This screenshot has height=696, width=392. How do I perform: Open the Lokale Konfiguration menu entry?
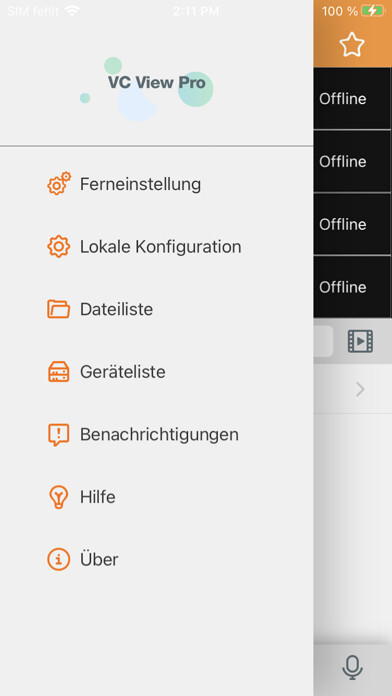pyautogui.click(x=160, y=247)
